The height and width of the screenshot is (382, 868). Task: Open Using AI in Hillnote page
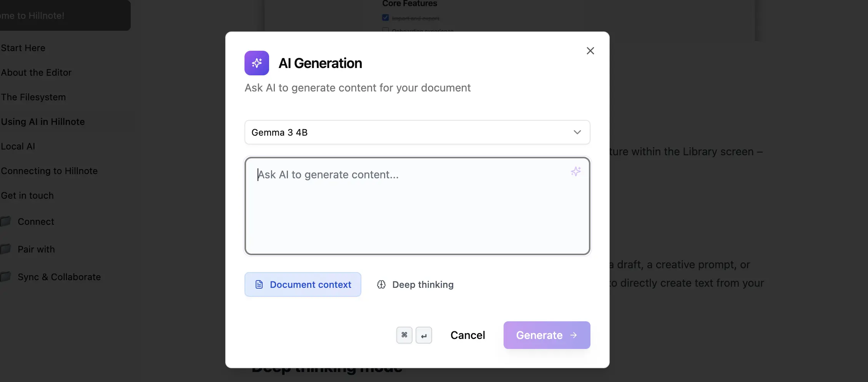[43, 122]
